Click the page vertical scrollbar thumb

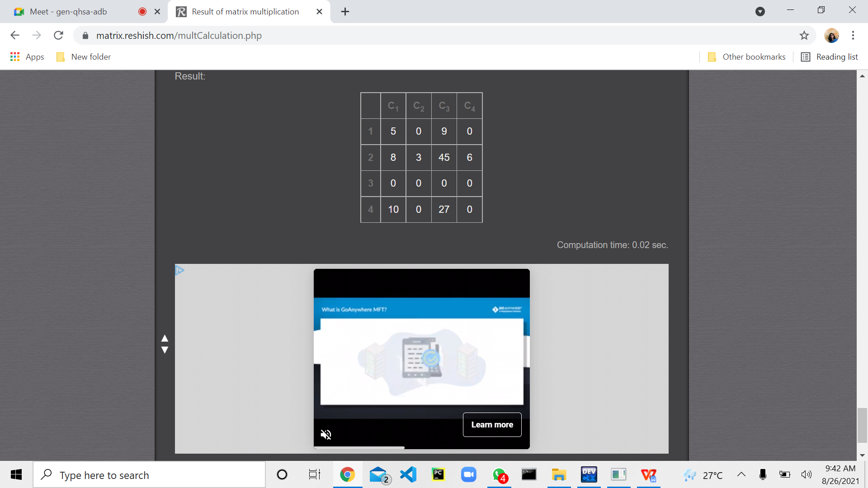[862, 425]
